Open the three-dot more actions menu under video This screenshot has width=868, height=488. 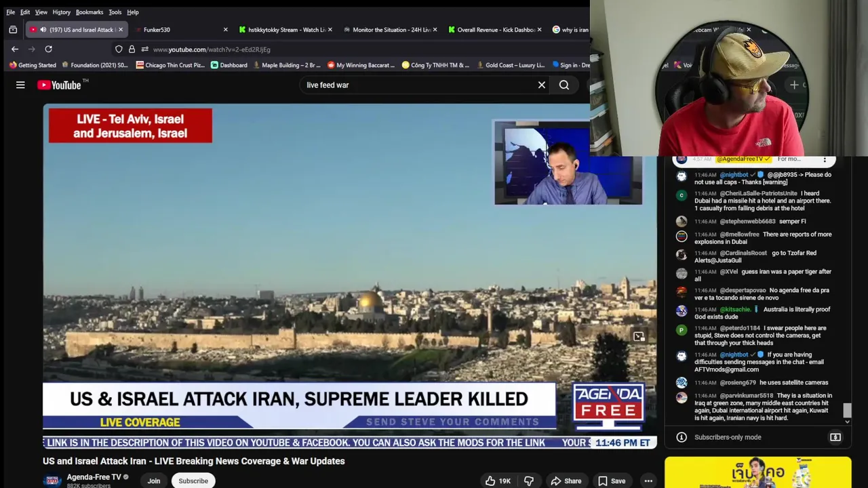[x=648, y=481]
